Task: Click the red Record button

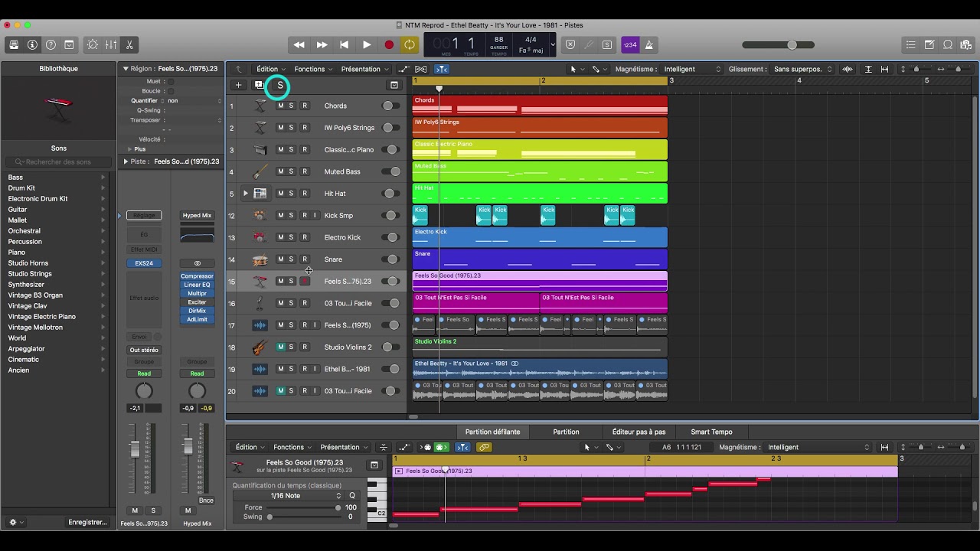Action: (x=388, y=45)
